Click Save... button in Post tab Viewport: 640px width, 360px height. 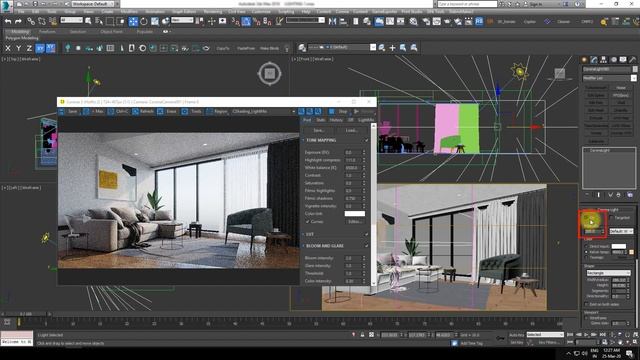(x=319, y=130)
